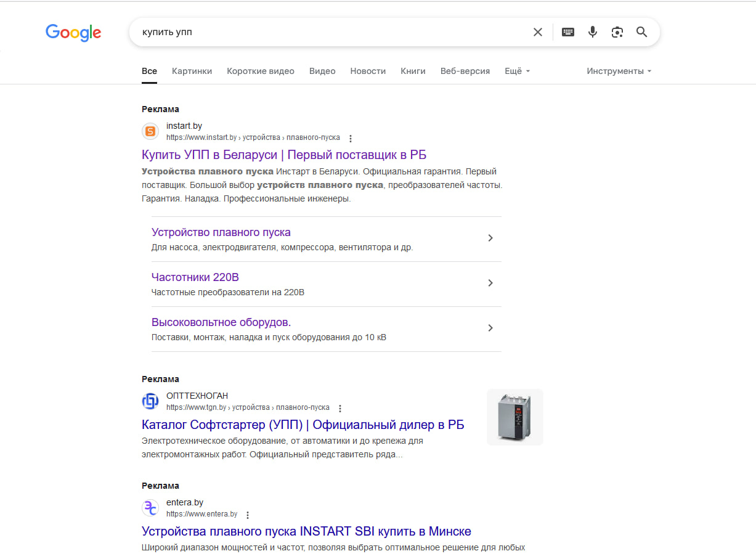Click the instart.by orange favicon

point(150,132)
